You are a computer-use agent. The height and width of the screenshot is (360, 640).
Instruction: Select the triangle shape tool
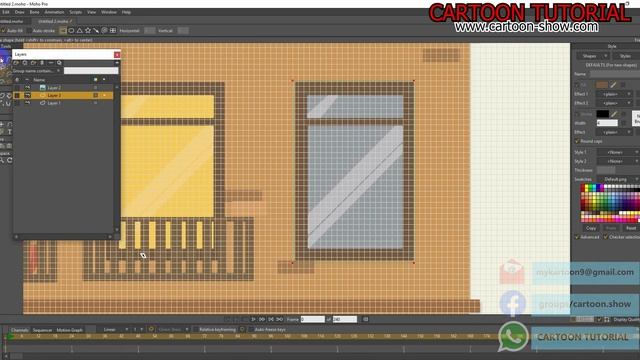80,31
